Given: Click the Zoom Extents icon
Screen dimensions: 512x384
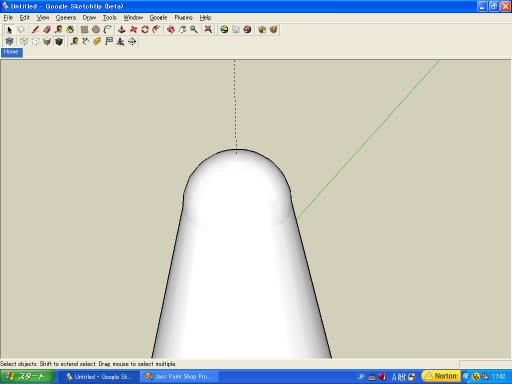Looking at the screenshot, I should pyautogui.click(x=208, y=30).
